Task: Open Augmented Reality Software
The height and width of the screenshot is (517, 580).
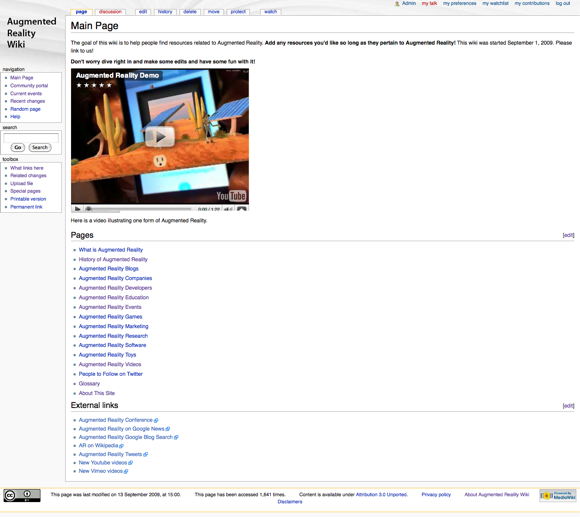Action: (112, 345)
